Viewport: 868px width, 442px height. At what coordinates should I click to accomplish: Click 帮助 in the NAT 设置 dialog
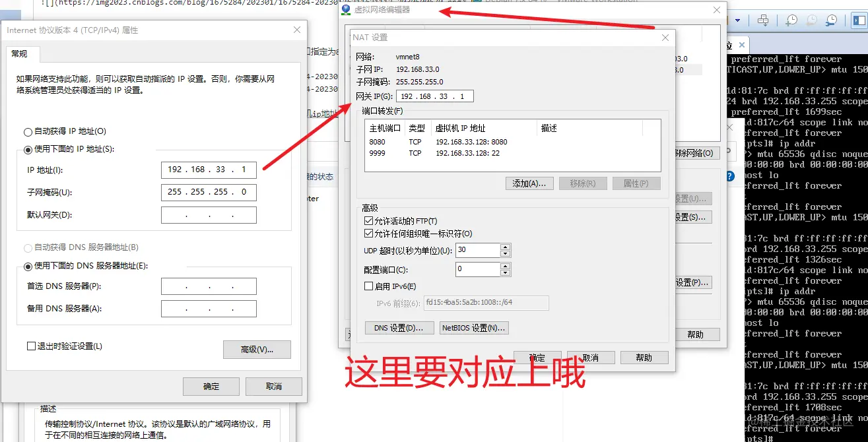coord(644,358)
